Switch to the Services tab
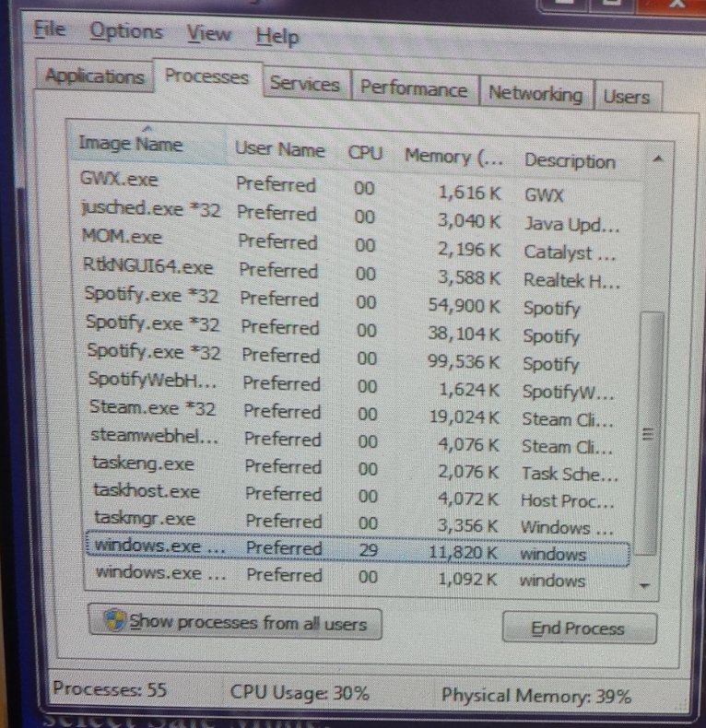The image size is (706, 728). tap(305, 84)
